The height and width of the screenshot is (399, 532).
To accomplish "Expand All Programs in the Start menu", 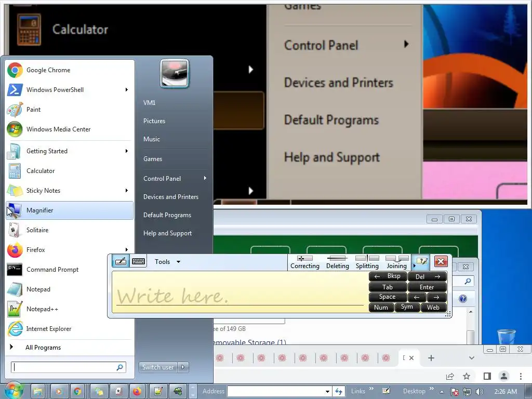I will point(70,348).
